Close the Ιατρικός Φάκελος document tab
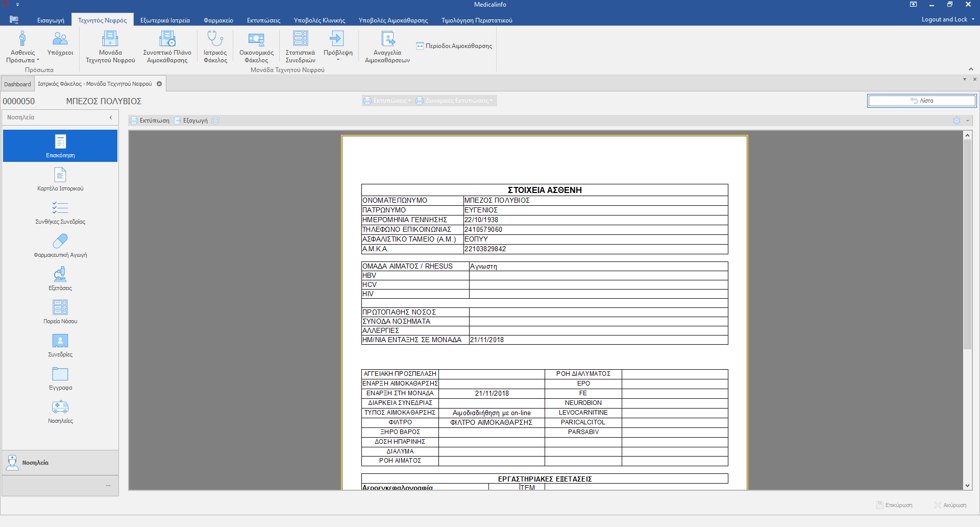Screen dimensions: 980x527 159,84
